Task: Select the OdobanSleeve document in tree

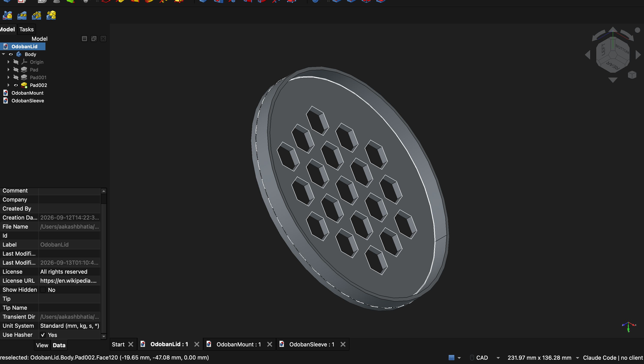Action: pos(28,101)
